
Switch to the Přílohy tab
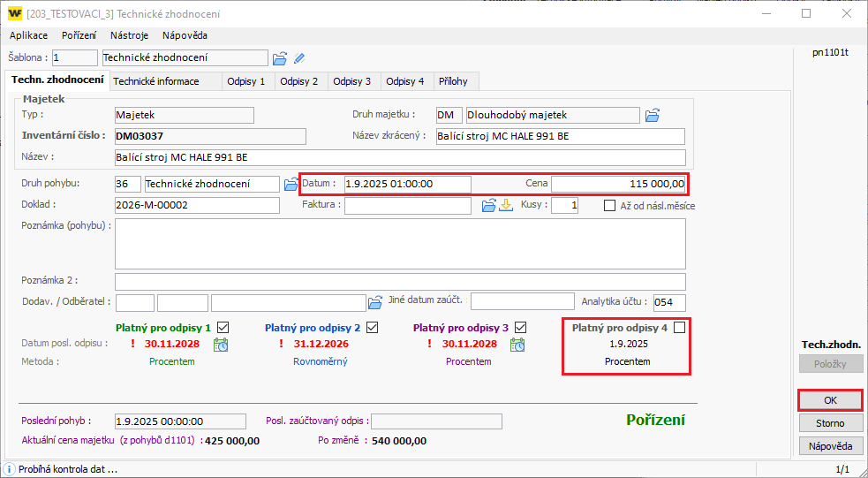coord(454,81)
